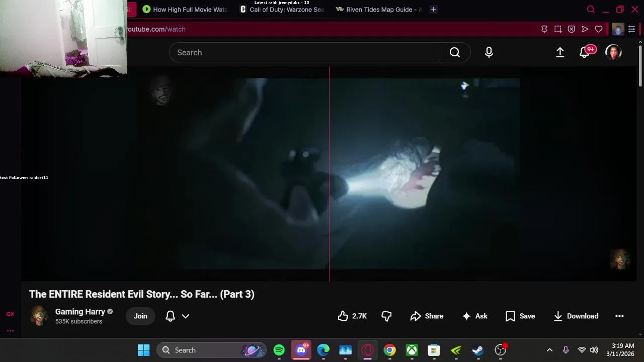Screen dimensions: 644x362
Task: Open a new browser tab with plus
Action: click(433, 10)
